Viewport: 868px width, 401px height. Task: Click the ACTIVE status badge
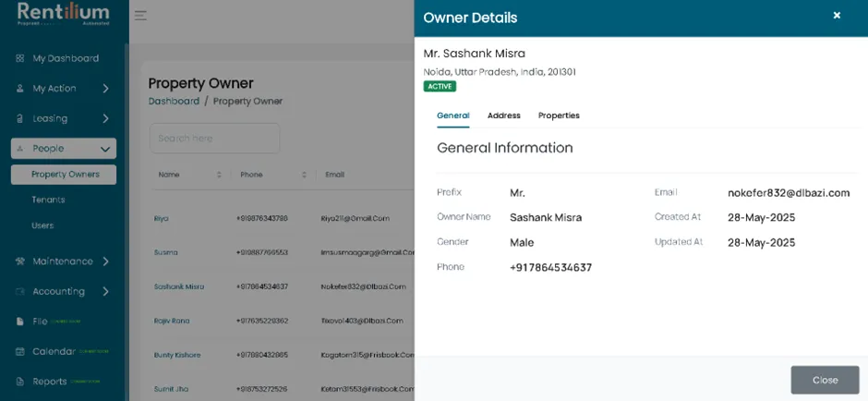click(440, 87)
